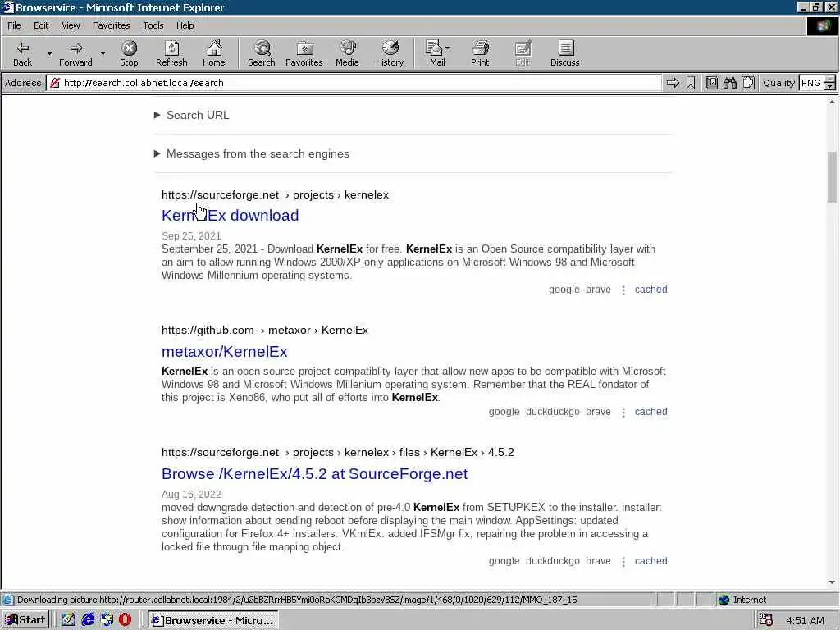The height and width of the screenshot is (630, 840).
Task: Open the Edit menu
Action: [41, 25]
